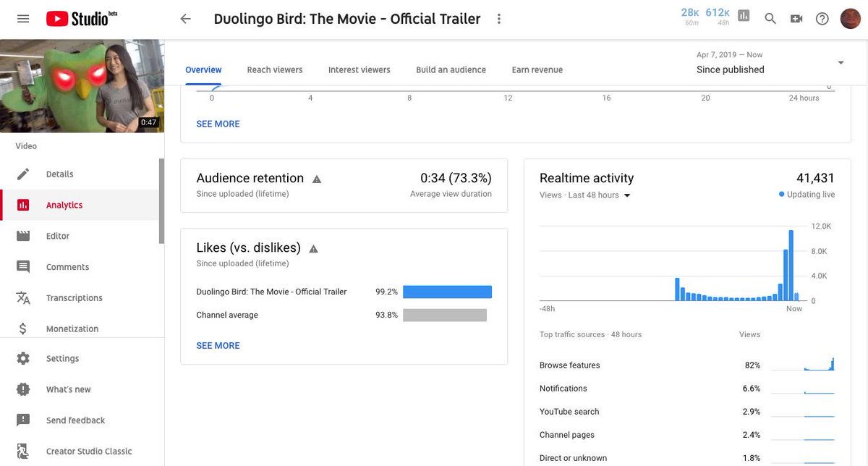Image resolution: width=868 pixels, height=466 pixels.
Task: Click the Browse features traffic source
Action: (570, 365)
